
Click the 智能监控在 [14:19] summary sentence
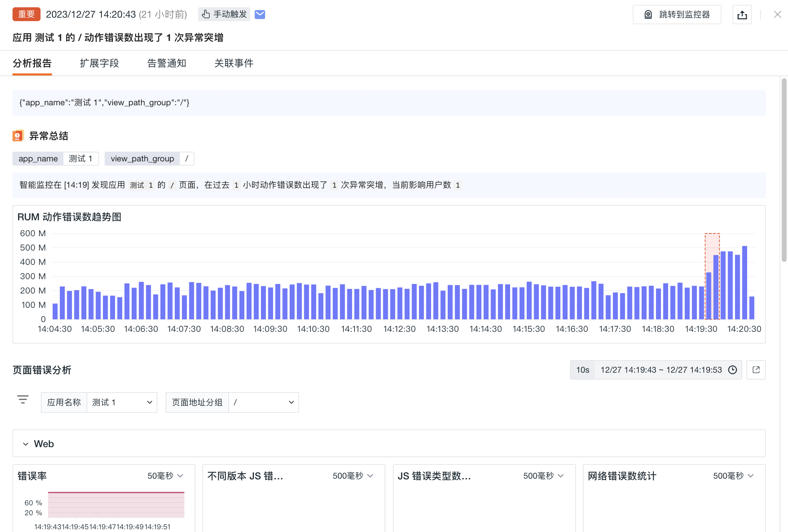[x=240, y=185]
